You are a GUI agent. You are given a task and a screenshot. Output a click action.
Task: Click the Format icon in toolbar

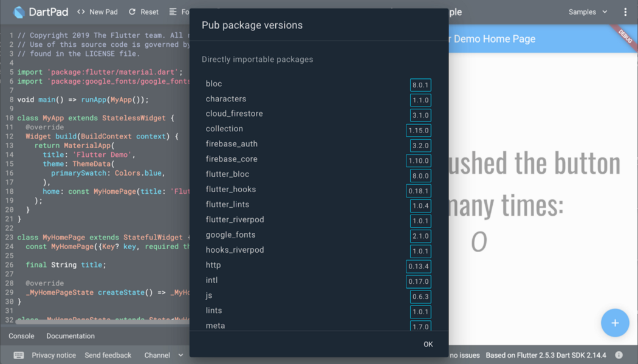coord(173,12)
